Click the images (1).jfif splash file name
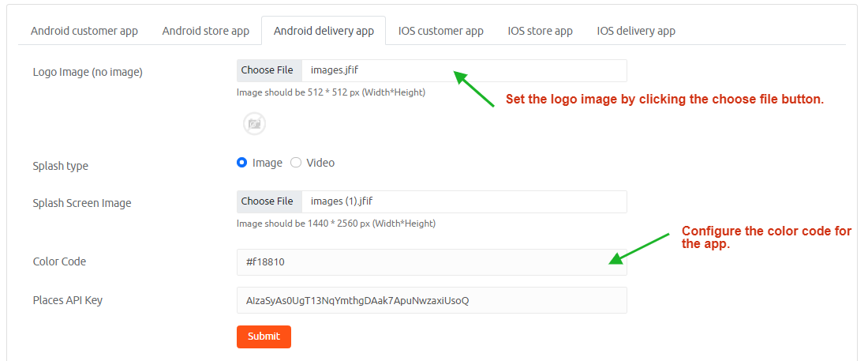868x361 pixels. (x=347, y=201)
